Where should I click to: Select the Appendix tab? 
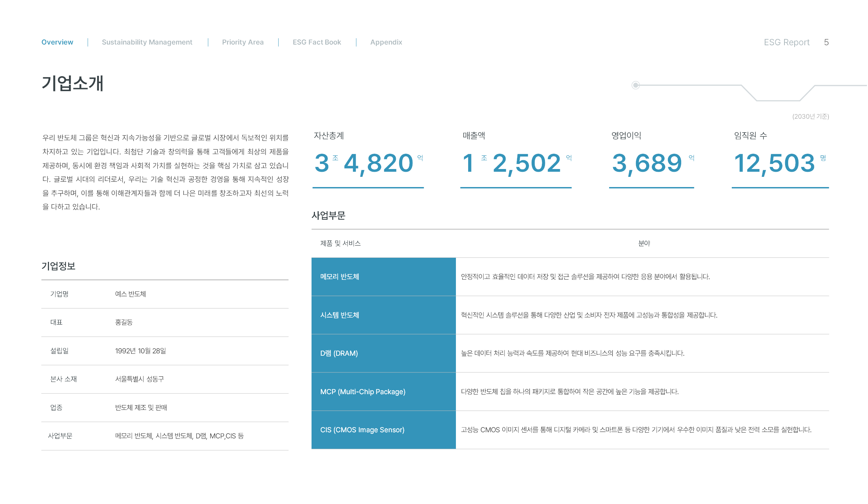point(386,42)
